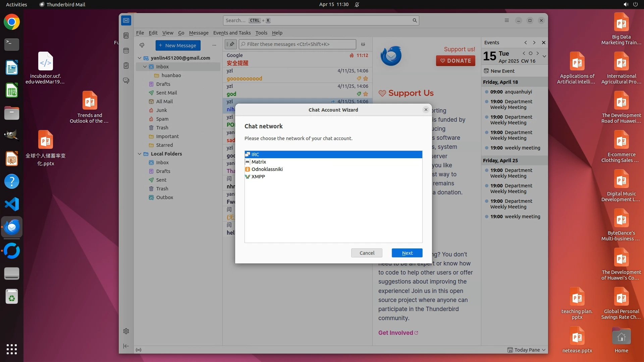Toggle the pinned quick filter button
This screenshot has height=362, width=644.
coord(230,44)
